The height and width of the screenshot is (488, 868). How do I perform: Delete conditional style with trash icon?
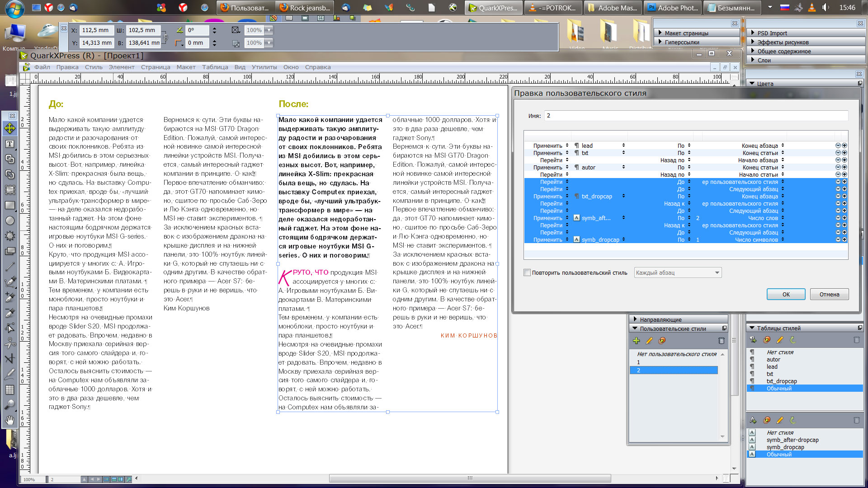[721, 341]
